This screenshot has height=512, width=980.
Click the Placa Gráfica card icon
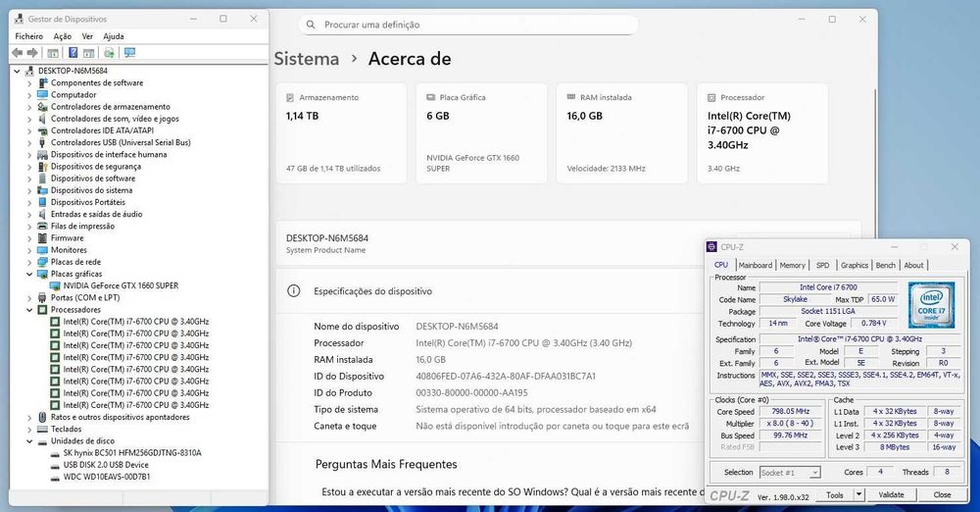[430, 98]
